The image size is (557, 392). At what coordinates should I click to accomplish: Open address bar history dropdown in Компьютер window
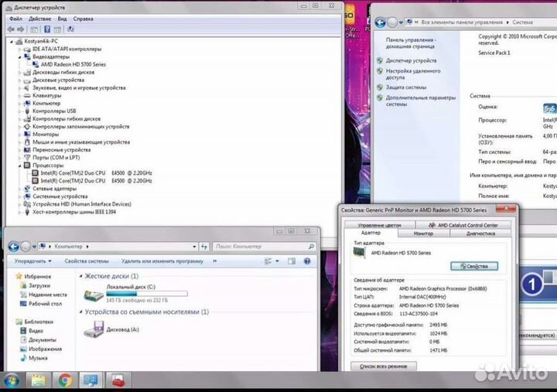click(194, 247)
